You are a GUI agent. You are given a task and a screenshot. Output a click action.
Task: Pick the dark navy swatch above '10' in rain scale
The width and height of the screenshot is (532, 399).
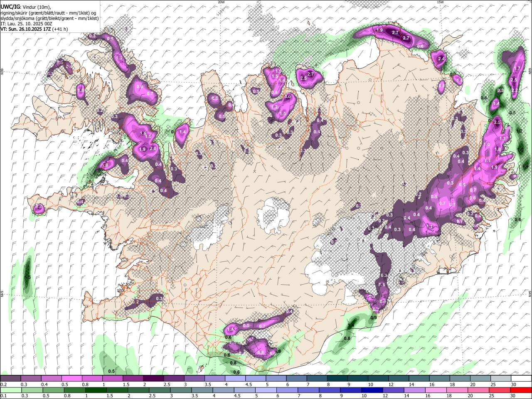[371, 390]
